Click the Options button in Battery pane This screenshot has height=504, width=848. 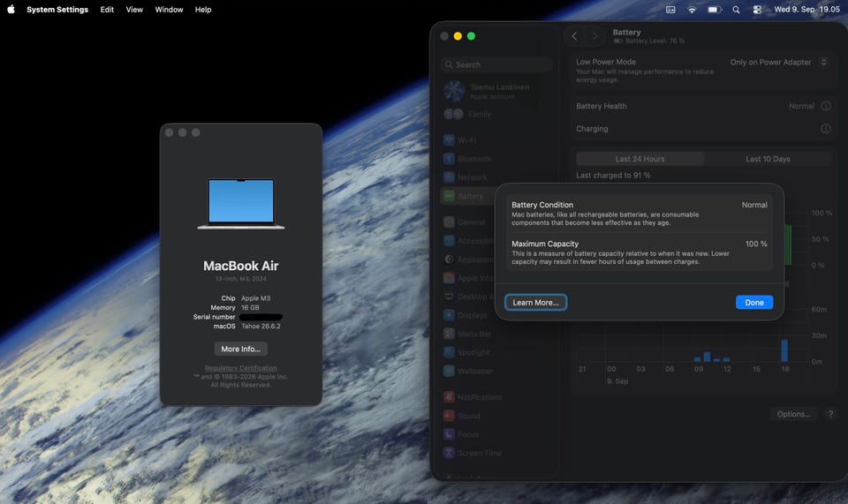[x=793, y=414]
